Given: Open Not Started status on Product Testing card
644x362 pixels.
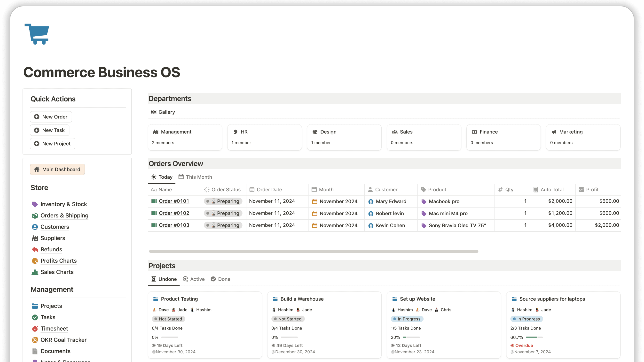Looking at the screenshot, I should [168, 319].
